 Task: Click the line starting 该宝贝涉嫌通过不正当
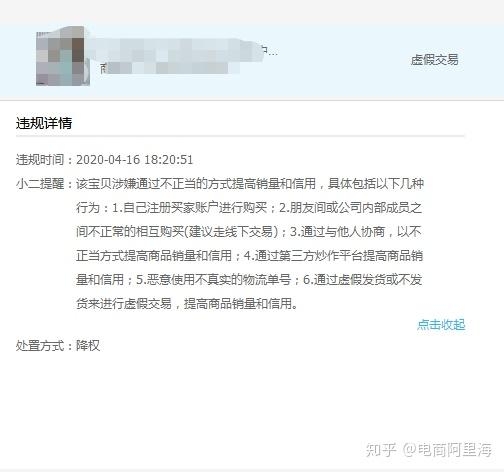[250, 184]
